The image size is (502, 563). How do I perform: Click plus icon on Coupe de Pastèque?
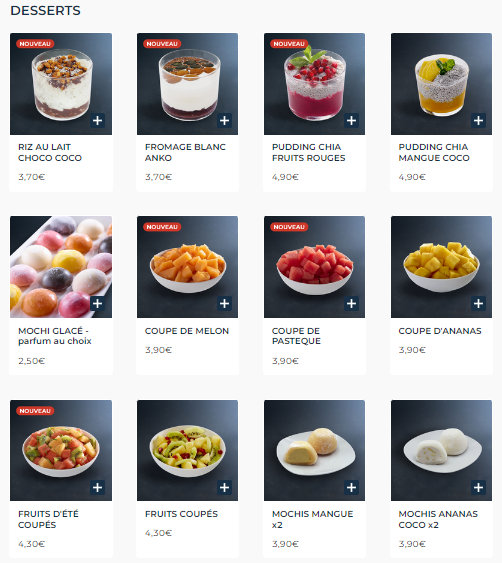352,304
